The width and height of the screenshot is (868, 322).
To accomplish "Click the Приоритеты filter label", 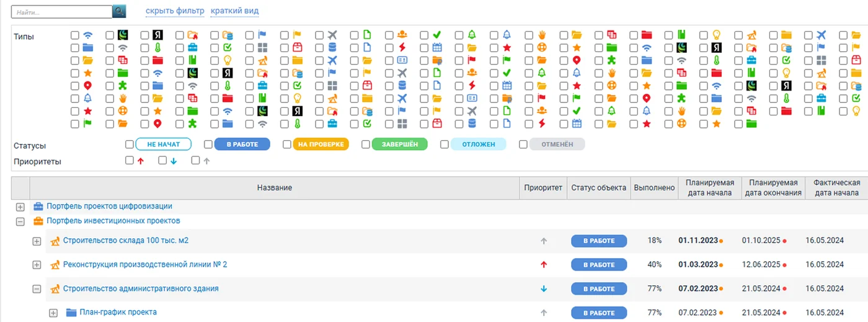I will point(37,162).
